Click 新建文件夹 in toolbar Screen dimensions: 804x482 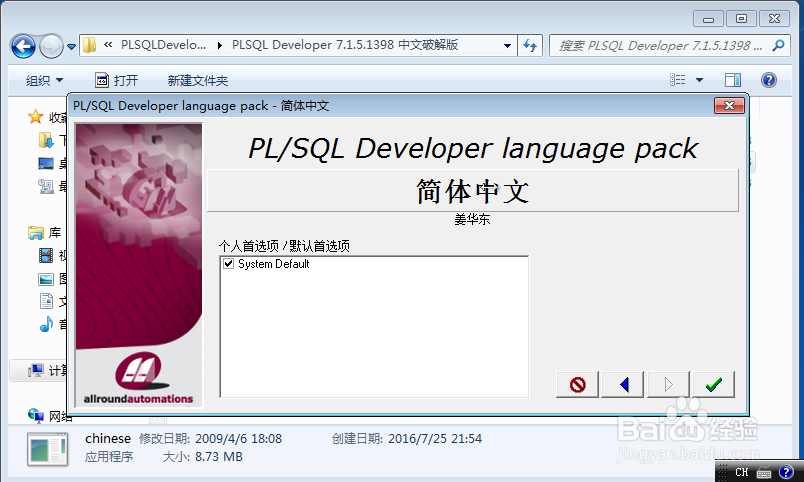[x=197, y=81]
